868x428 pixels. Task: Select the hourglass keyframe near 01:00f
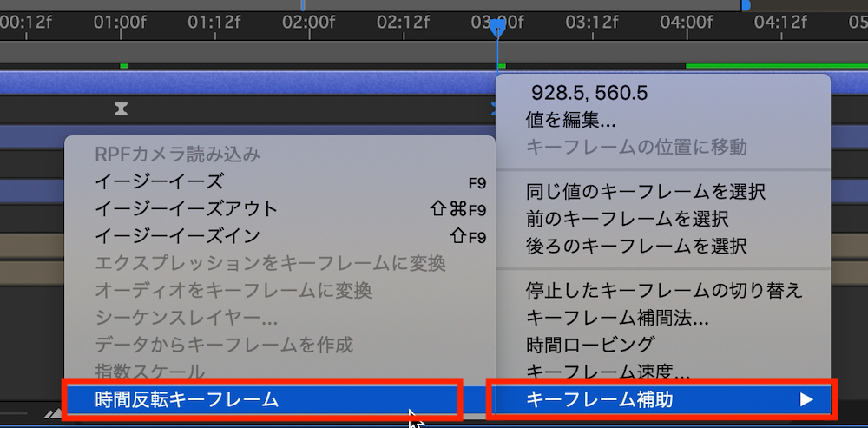tap(121, 109)
